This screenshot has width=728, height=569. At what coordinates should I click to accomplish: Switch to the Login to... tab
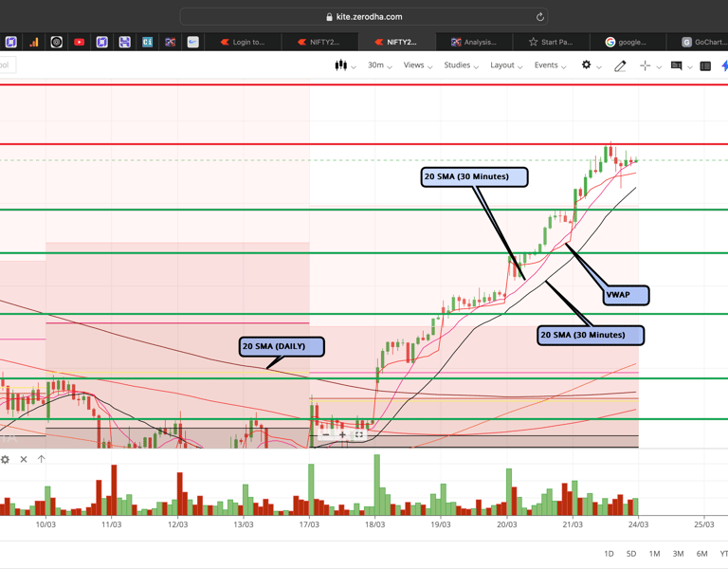[243, 42]
